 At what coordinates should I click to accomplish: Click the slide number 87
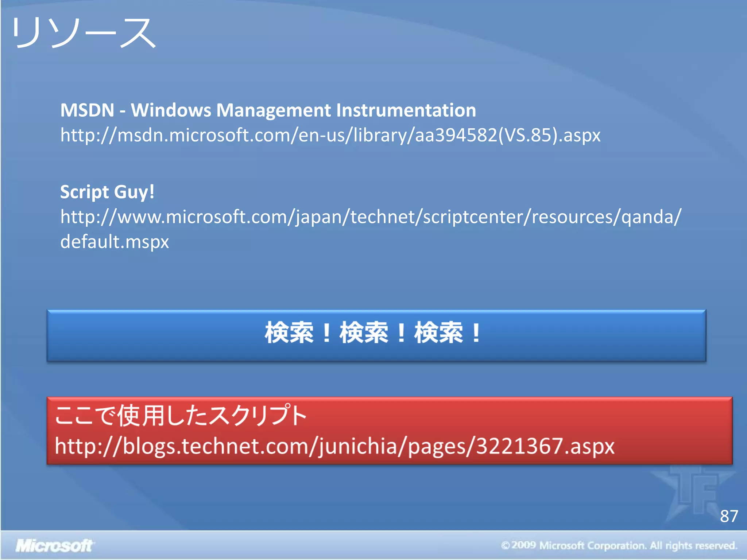[729, 516]
